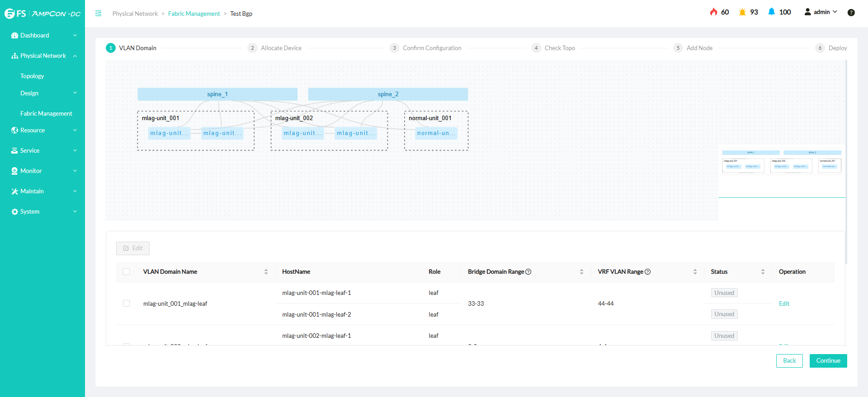This screenshot has width=868, height=397.
Task: Open the admin user dropdown
Action: coord(821,12)
